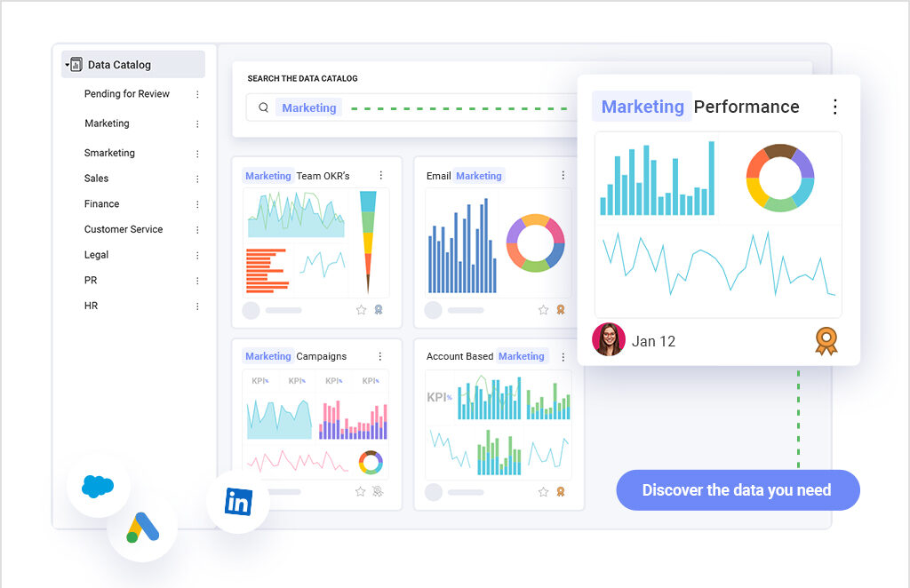This screenshot has width=910, height=588.
Task: Toggle favorite star on Email Marketing card
Action: coord(543,310)
